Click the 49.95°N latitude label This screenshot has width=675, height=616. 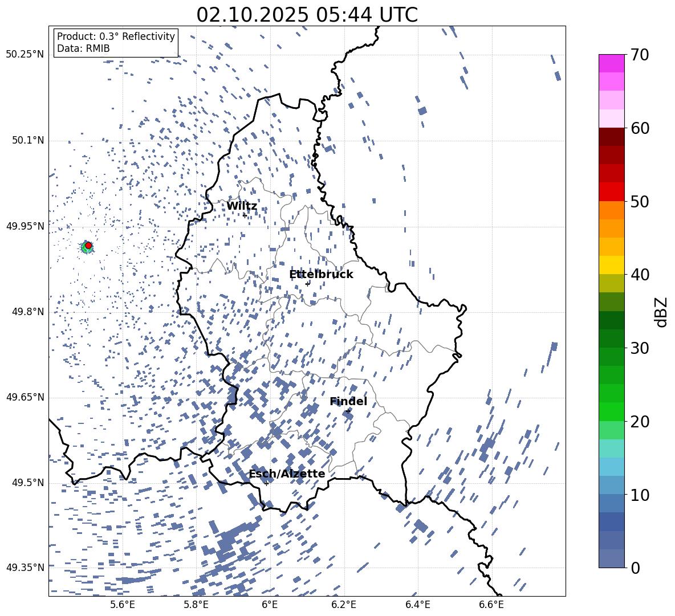[25, 226]
